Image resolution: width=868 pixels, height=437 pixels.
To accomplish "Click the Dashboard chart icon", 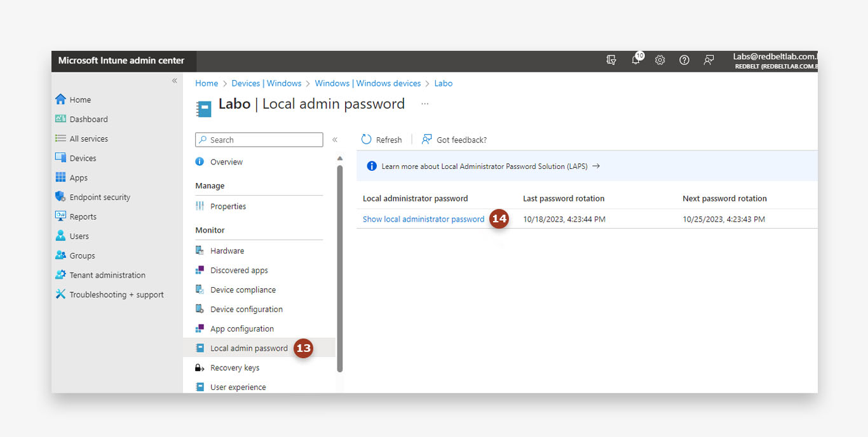I will pos(60,119).
